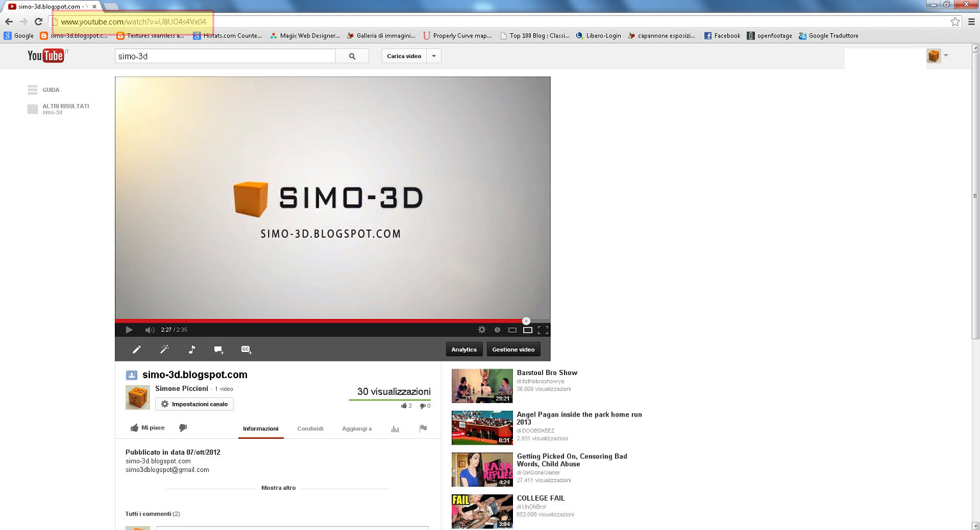980x530 pixels.
Task: Like the video with Mi piace
Action: [147, 428]
